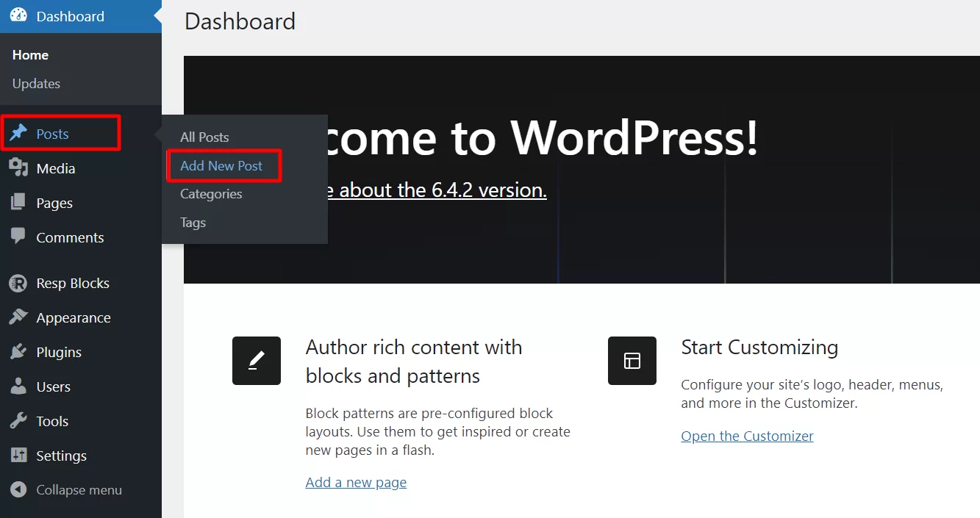Viewport: 980px width, 518px height.
Task: Click the layout icon beside Start Customizing
Action: click(x=632, y=360)
